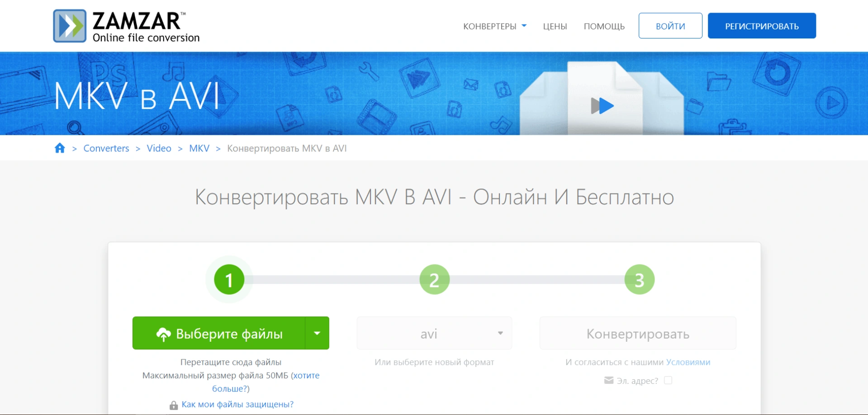Click the ВОЙТИ button
868x415 pixels.
tap(670, 26)
